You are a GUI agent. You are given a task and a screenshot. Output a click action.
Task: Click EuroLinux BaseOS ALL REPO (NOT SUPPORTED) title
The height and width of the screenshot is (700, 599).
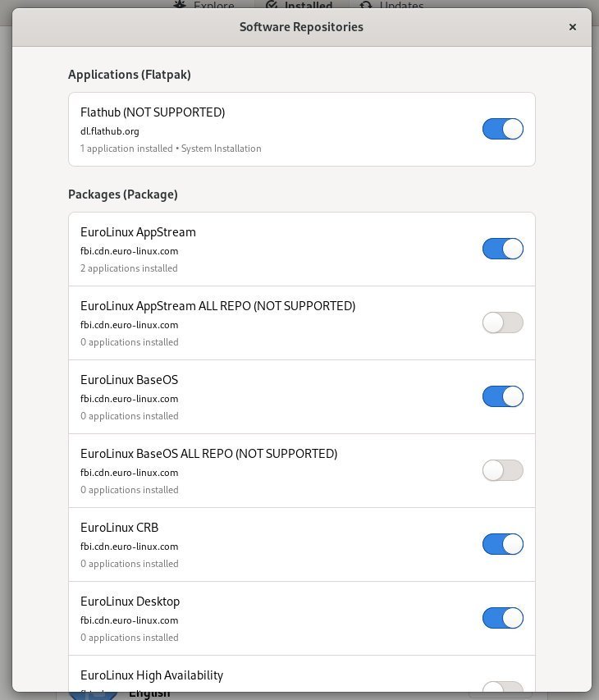[209, 454]
